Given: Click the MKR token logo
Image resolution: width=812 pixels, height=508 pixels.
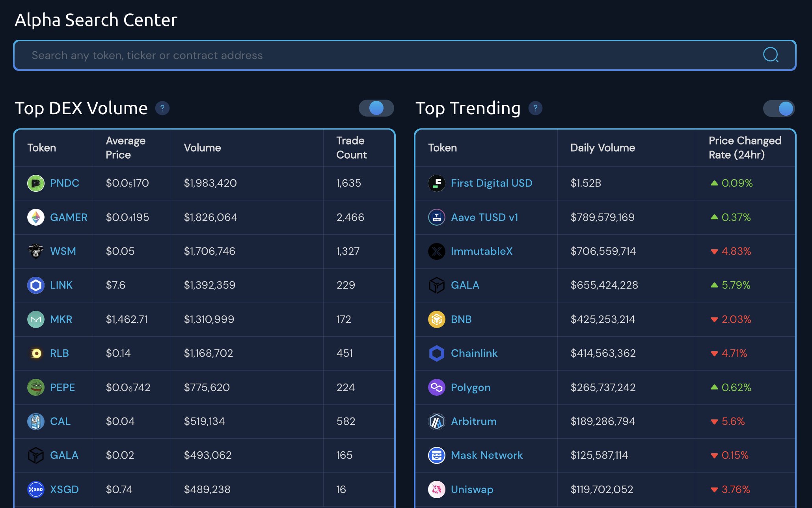Looking at the screenshot, I should 35,319.
